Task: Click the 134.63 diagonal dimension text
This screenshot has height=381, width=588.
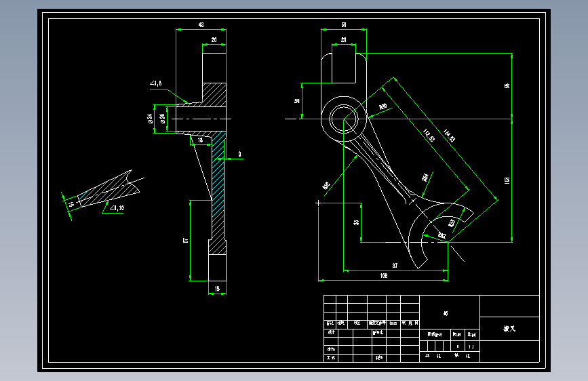Action: click(x=449, y=136)
